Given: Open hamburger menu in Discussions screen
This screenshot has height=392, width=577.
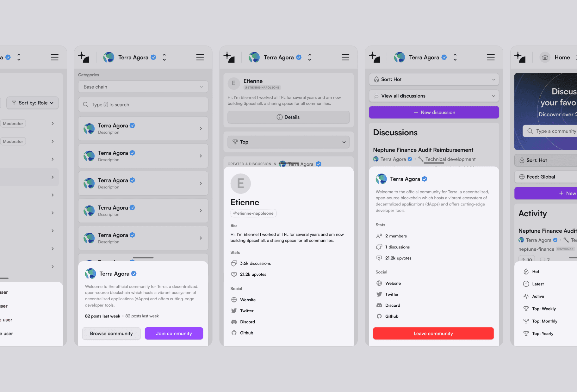Looking at the screenshot, I should 491,57.
